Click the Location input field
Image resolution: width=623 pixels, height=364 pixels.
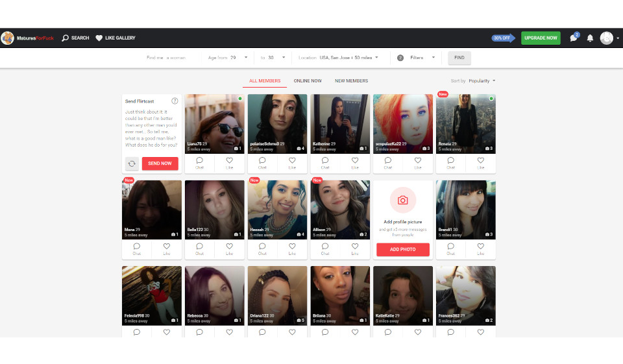pyautogui.click(x=346, y=58)
